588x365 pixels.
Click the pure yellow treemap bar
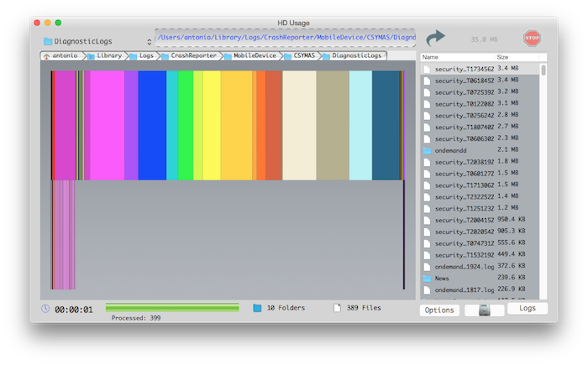(x=212, y=125)
